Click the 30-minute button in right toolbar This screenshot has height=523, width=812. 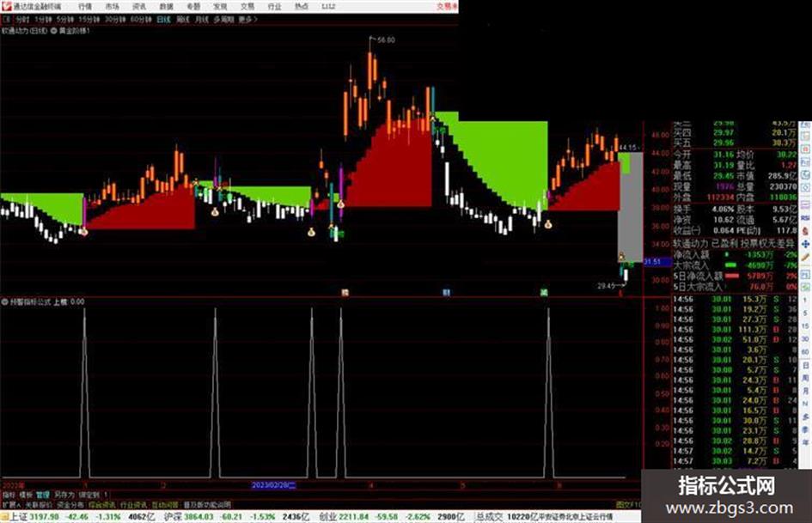pos(805,338)
